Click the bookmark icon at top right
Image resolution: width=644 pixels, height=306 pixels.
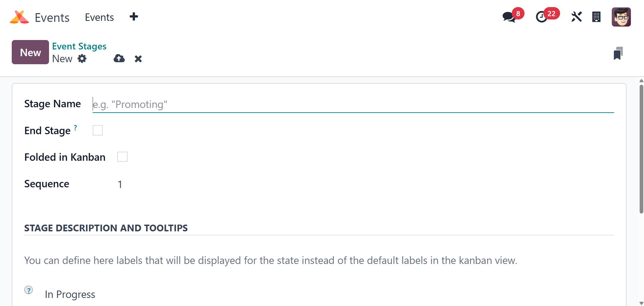pos(618,53)
